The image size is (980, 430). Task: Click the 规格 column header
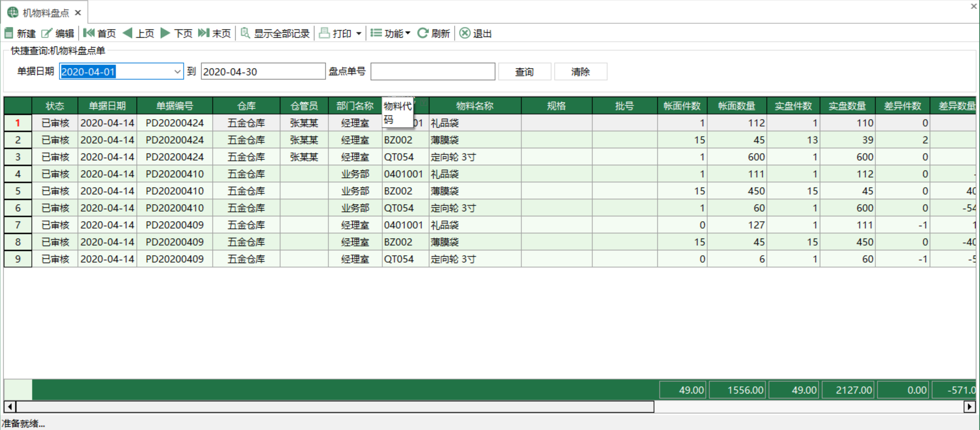coord(557,106)
